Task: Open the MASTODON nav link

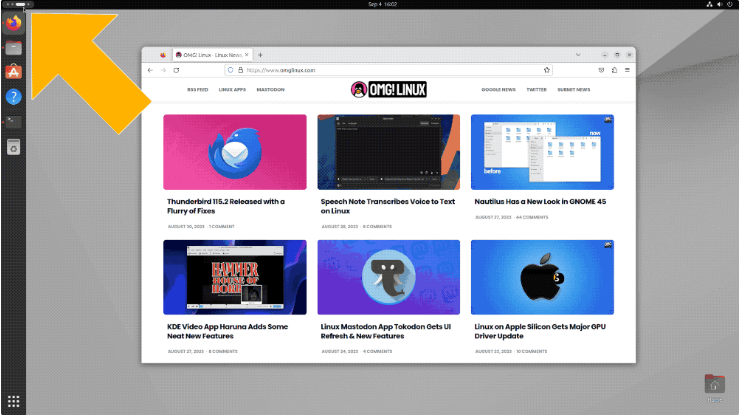Action: [270, 90]
